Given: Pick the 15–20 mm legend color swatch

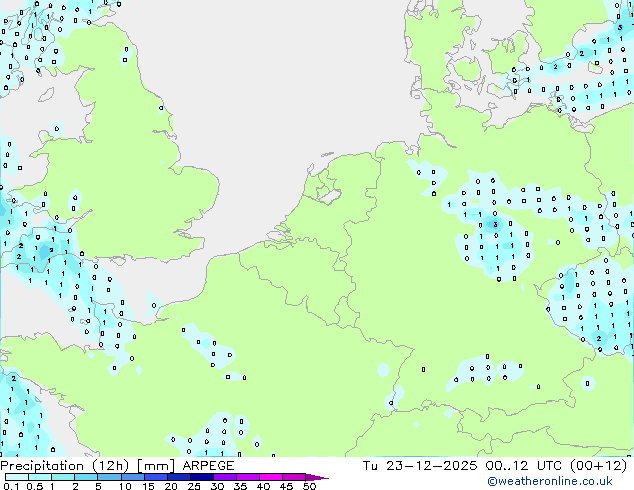Looking at the screenshot, I should (x=155, y=477).
